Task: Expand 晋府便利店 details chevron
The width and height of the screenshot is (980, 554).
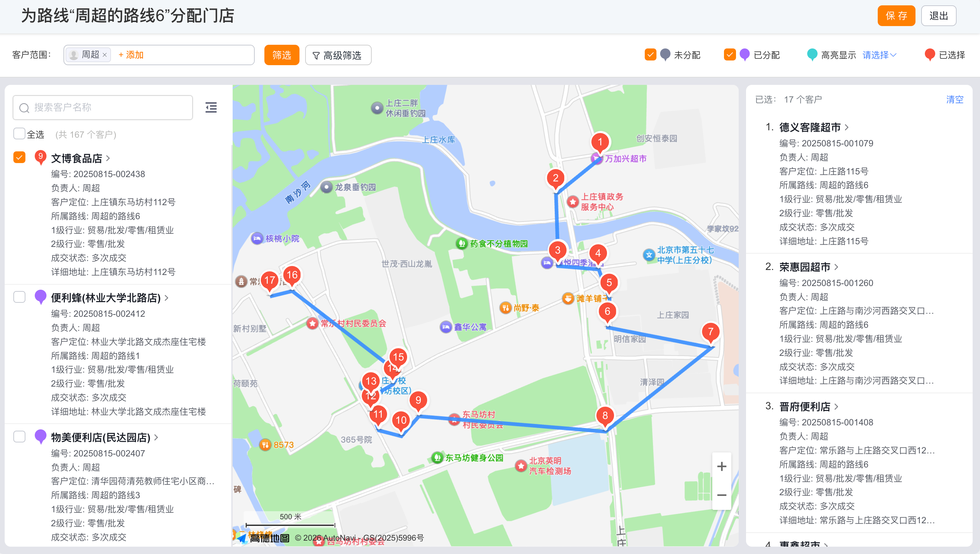Action: click(x=836, y=406)
